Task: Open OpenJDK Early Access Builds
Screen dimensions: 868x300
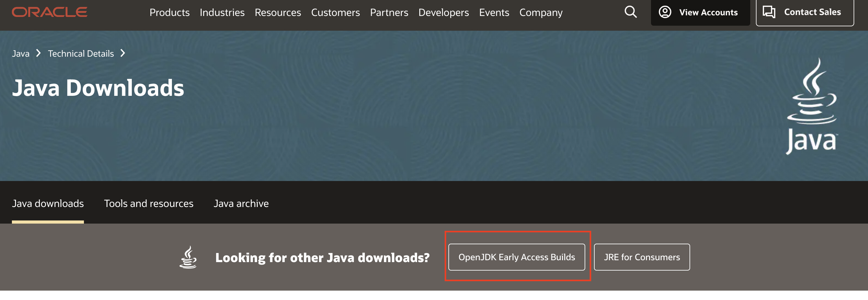Action: (517, 257)
